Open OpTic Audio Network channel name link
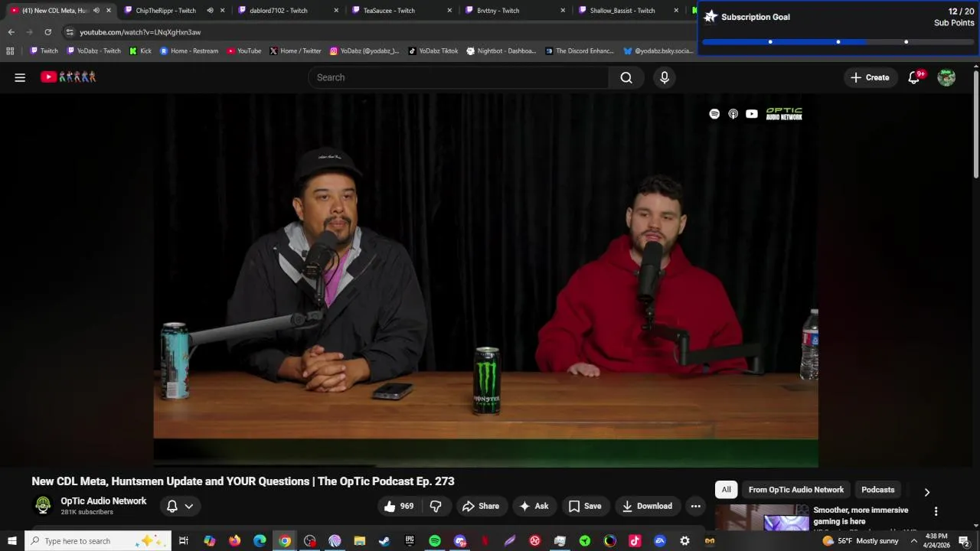The image size is (980, 551). tap(103, 501)
